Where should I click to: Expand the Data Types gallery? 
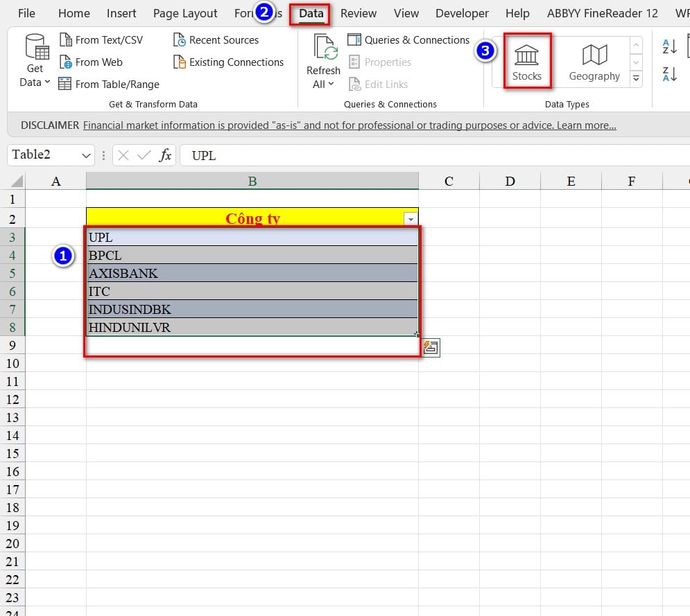[636, 79]
